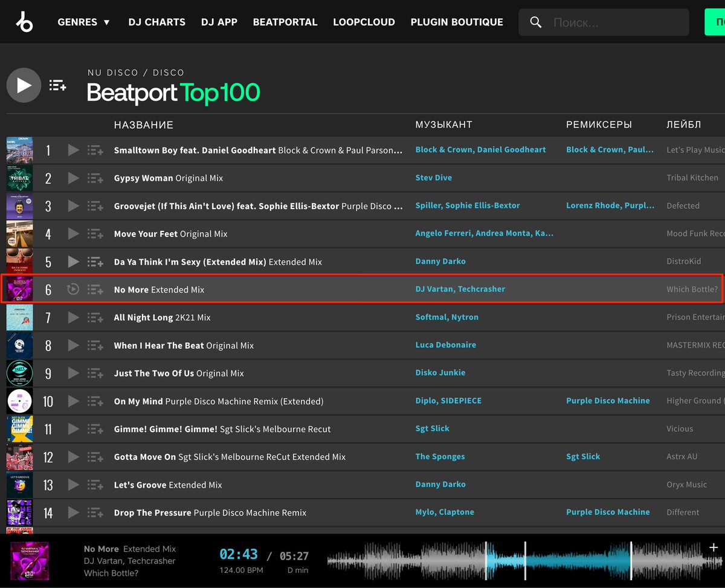The image size is (725, 588).
Task: Open Luca Debonaire artist page
Action: pos(446,344)
